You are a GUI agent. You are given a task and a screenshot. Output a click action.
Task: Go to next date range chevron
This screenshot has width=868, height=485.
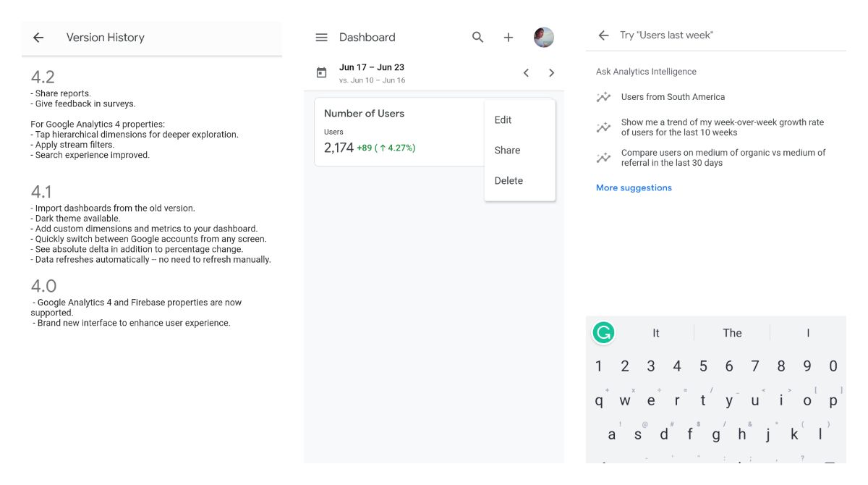click(552, 73)
